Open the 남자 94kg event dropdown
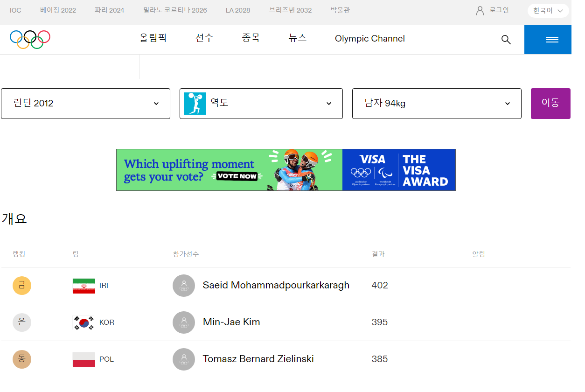 [x=437, y=104]
